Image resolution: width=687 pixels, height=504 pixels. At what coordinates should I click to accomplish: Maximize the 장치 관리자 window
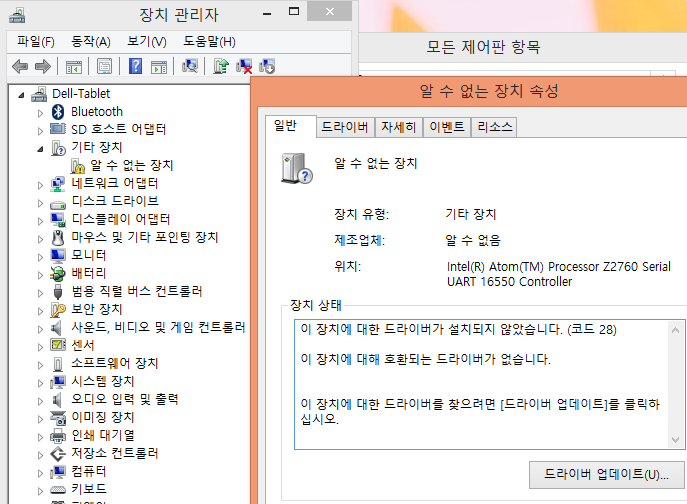coord(294,12)
